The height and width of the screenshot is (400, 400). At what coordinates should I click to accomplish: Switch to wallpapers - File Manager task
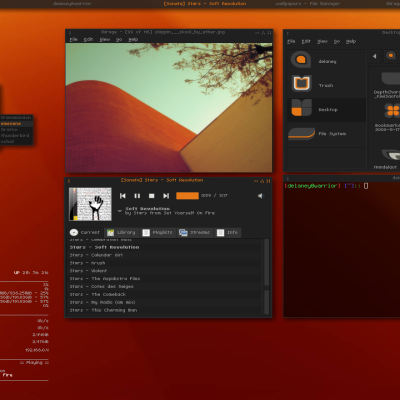tap(307, 4)
